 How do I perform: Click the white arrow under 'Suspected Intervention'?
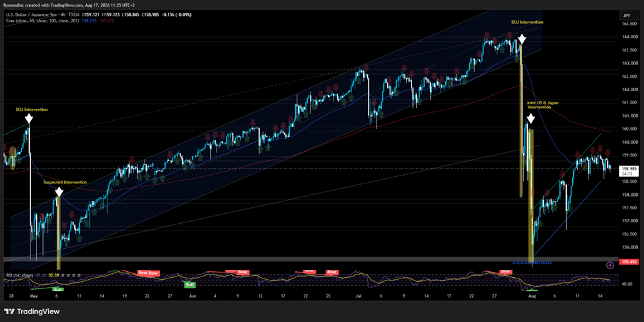pos(59,191)
